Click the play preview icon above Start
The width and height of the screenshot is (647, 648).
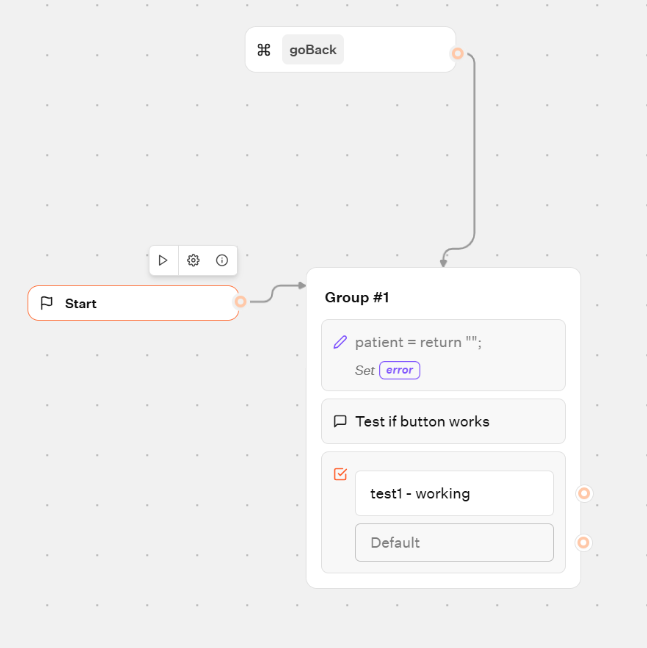tap(163, 260)
